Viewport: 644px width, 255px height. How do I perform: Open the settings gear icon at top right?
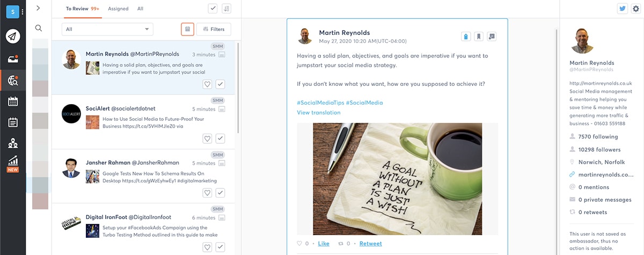tap(636, 9)
